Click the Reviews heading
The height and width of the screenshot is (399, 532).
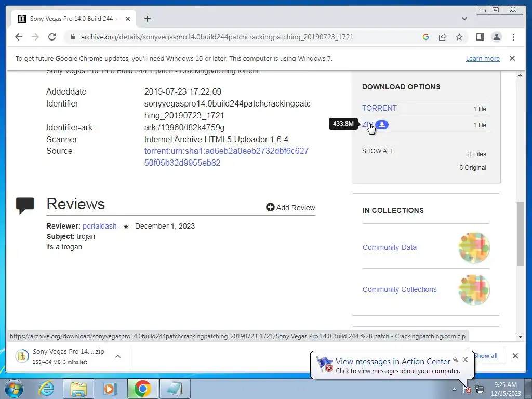76,204
